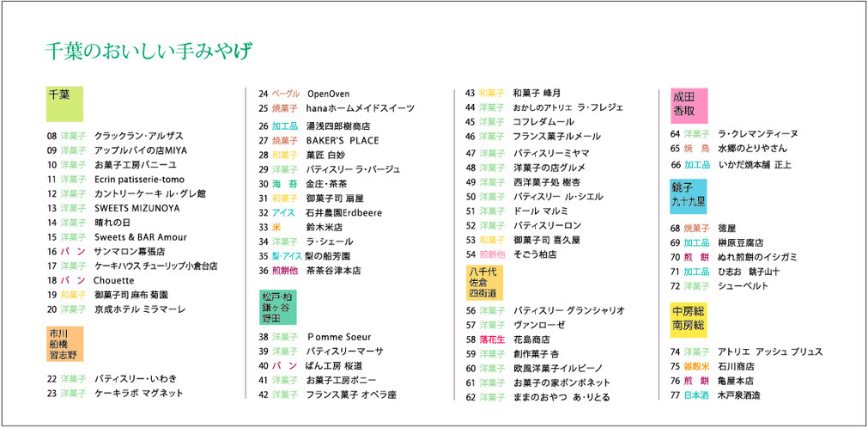Click entry 31 御菓子司 扇屋
The image size is (868, 428).
pyautogui.click(x=311, y=198)
